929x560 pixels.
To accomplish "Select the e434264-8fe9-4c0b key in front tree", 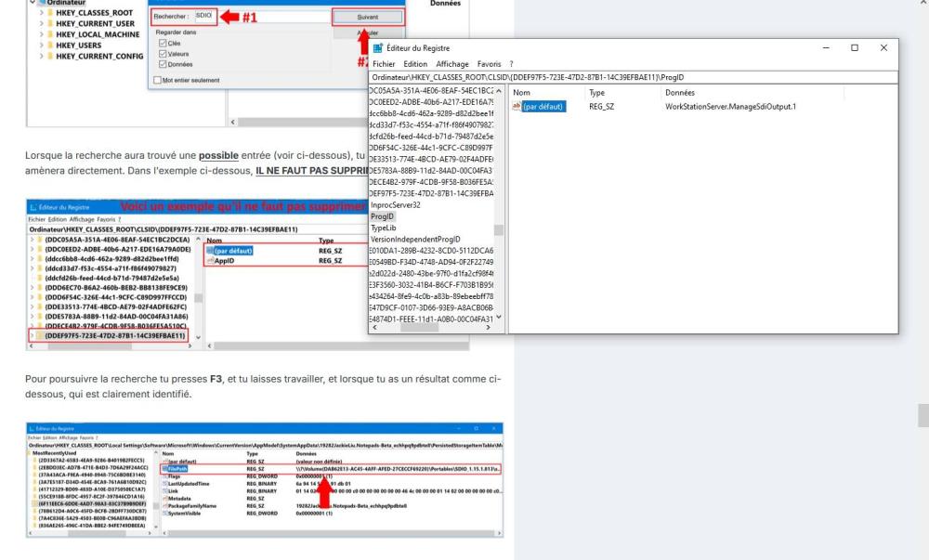I will pos(431,296).
